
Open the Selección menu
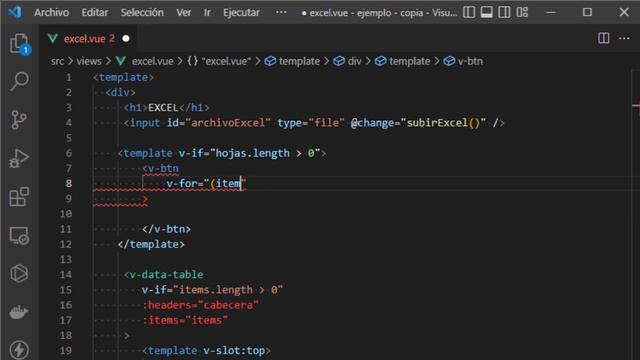click(x=142, y=13)
